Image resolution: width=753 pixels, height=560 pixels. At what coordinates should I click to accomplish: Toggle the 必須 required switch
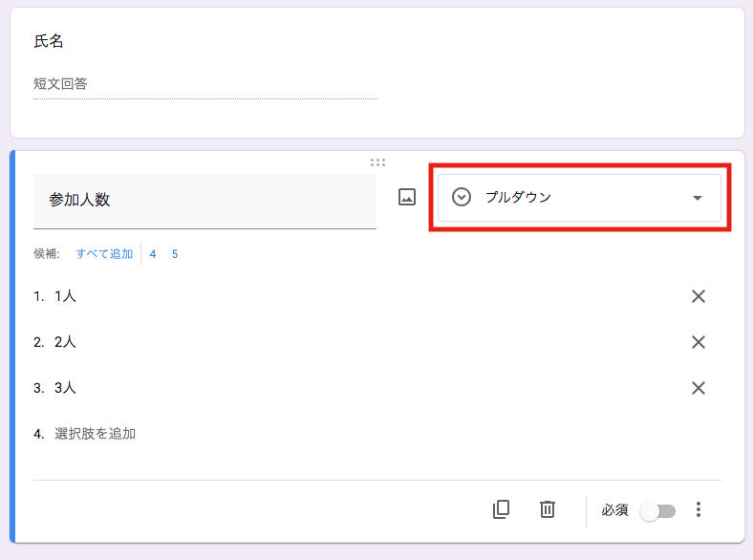657,511
